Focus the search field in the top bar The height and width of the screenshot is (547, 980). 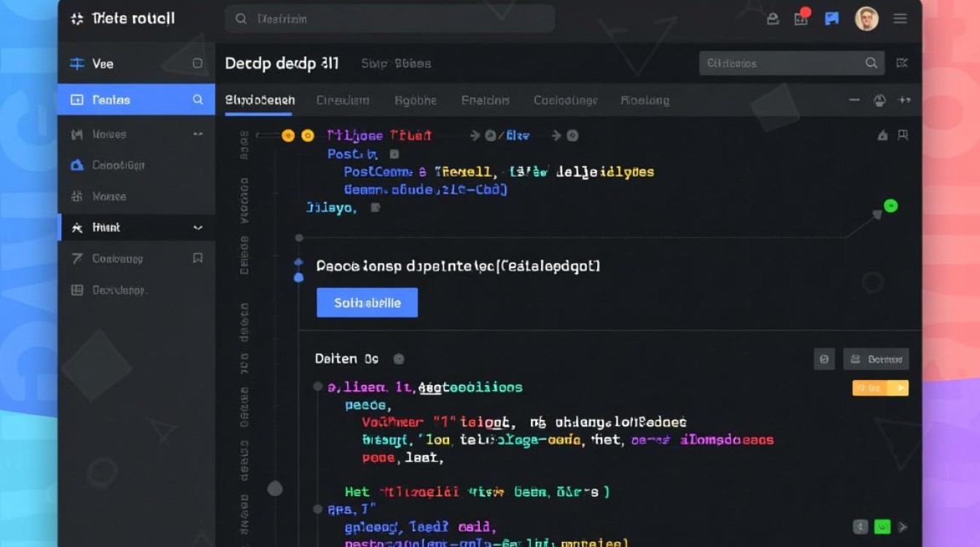[390, 19]
